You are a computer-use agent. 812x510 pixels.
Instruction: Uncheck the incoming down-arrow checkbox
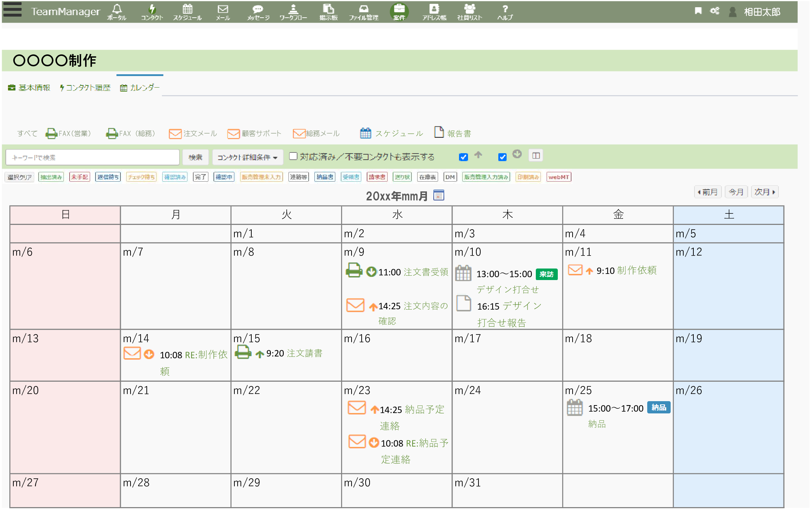(x=502, y=157)
